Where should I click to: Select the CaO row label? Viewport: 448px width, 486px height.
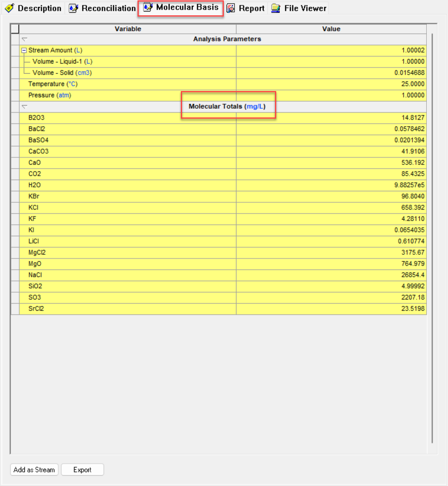point(34,163)
